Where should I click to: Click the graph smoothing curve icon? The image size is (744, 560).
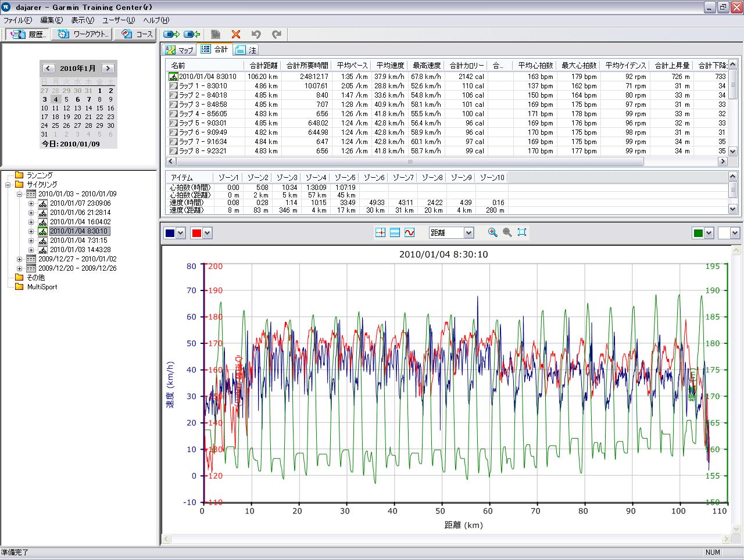point(409,232)
